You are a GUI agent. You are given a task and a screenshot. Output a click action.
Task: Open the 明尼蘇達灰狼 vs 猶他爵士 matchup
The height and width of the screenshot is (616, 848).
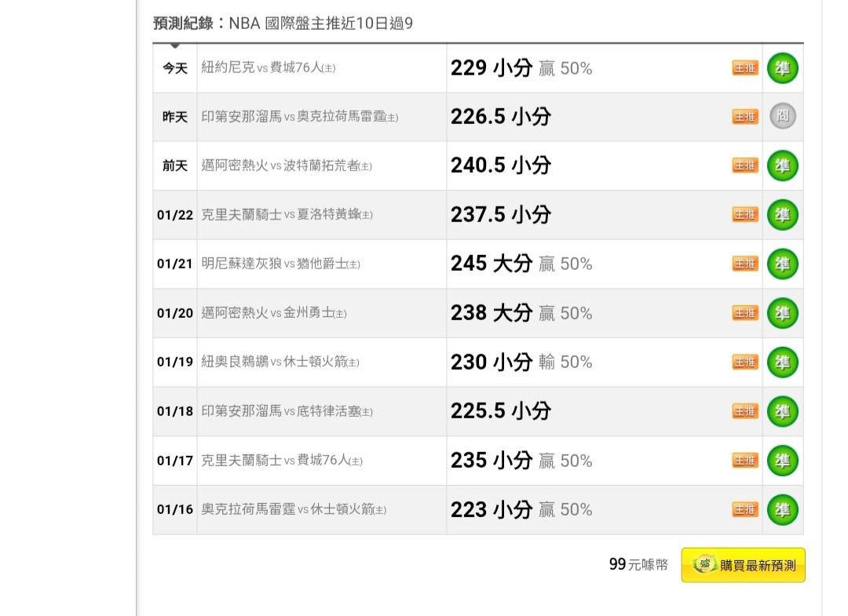click(280, 264)
